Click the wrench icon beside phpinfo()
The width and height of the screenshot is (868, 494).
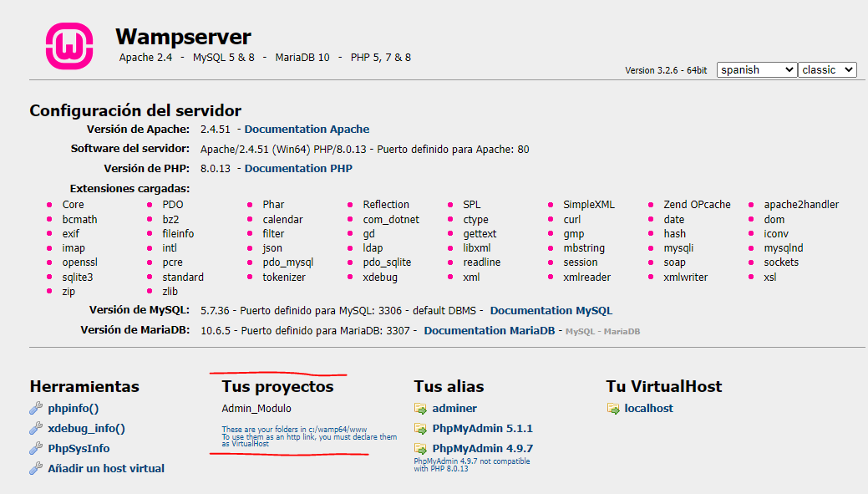pos(36,408)
